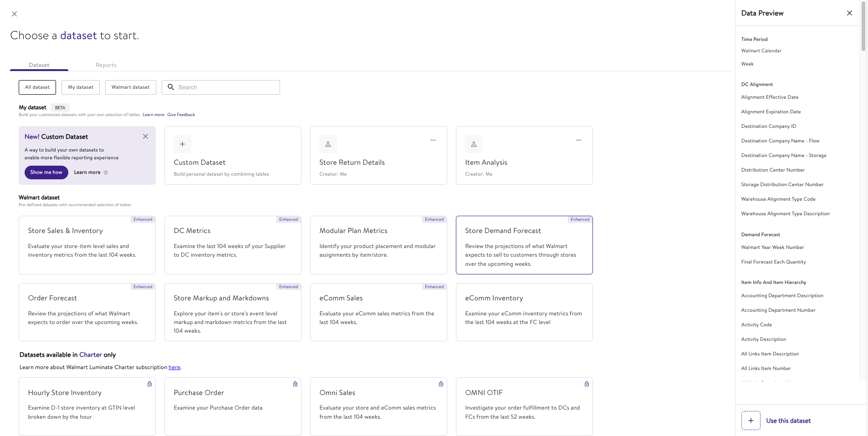Viewport: 868px width, 436px height.
Task: Close the Data Preview panel
Action: point(849,13)
